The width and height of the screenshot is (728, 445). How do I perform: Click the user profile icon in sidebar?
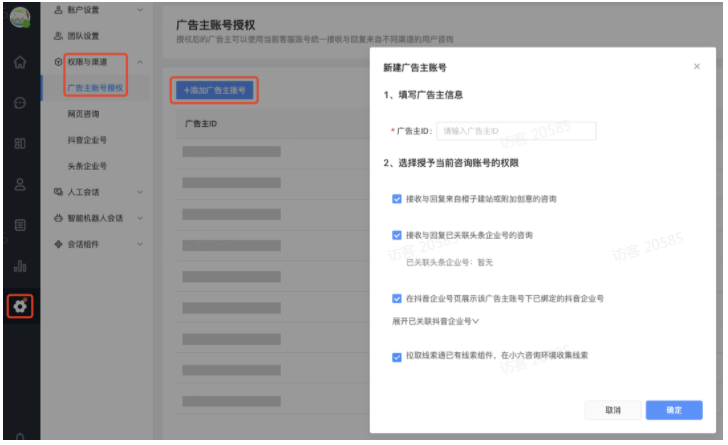tap(20, 184)
